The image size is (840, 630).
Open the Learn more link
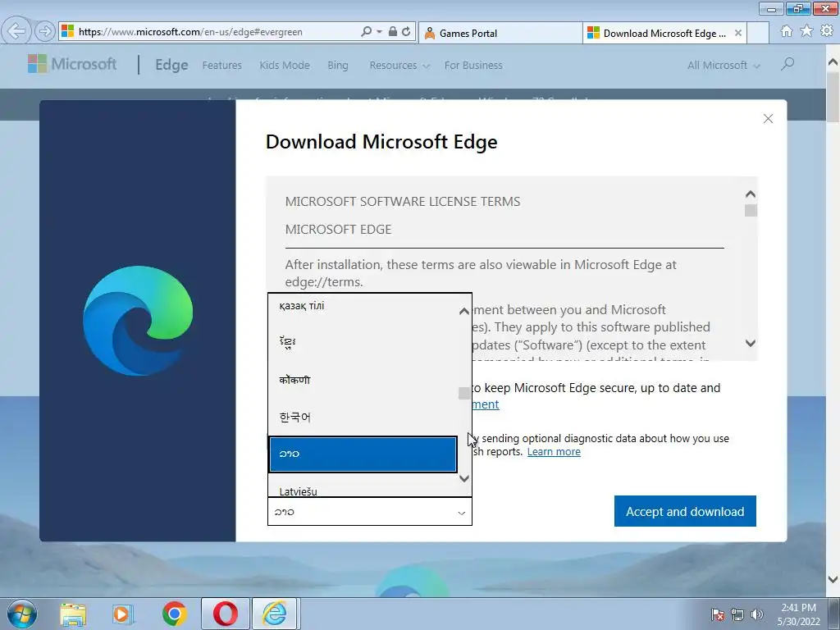tap(554, 452)
